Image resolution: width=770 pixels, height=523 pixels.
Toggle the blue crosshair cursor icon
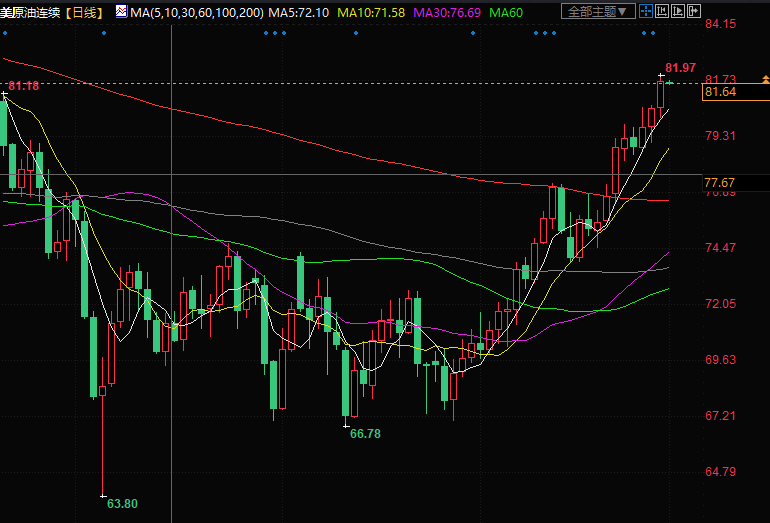647,11
